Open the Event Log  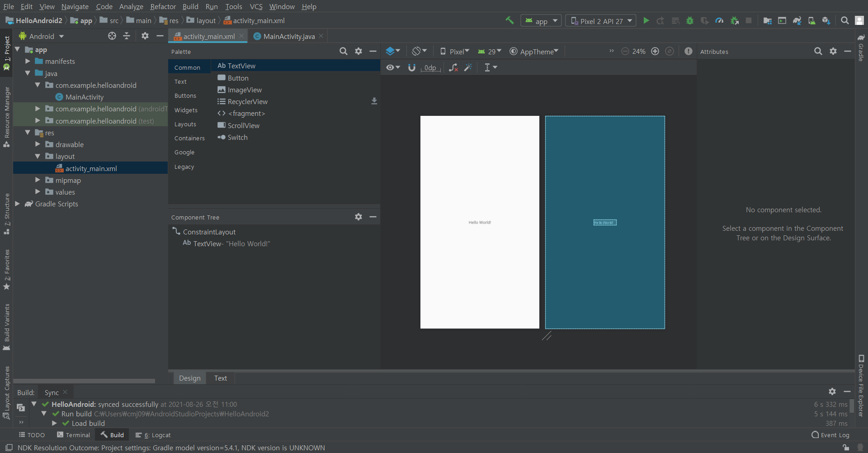[830, 435]
